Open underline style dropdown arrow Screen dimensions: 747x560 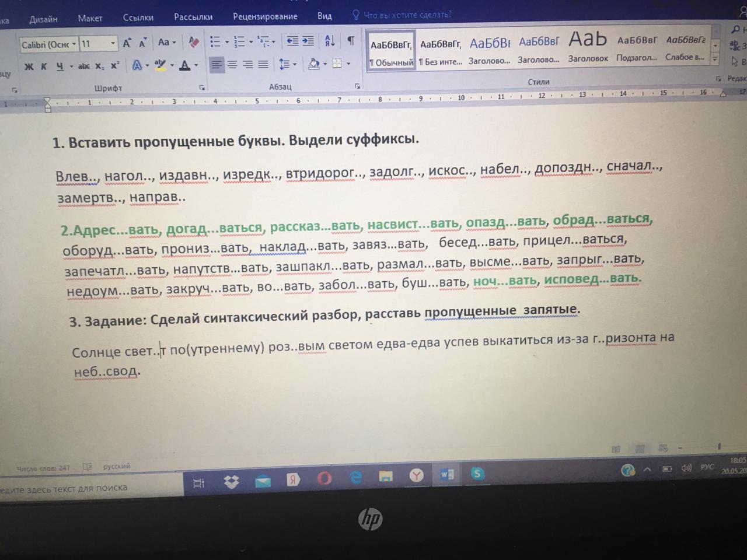point(71,67)
